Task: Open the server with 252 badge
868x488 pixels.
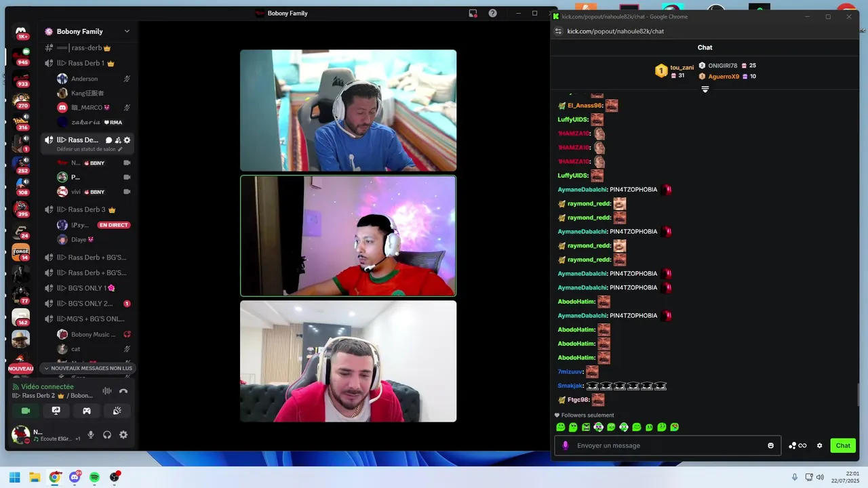Action: click(21, 165)
